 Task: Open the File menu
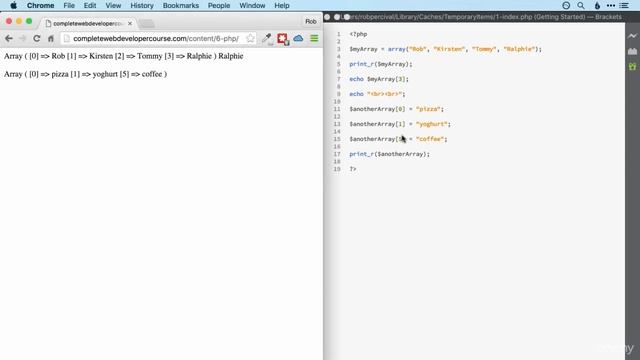(69, 5)
